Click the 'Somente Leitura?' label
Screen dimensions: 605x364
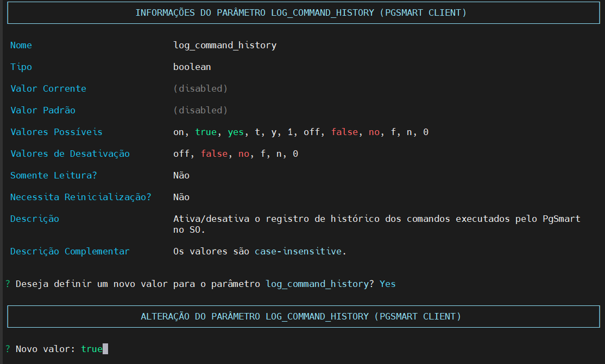pyautogui.click(x=53, y=175)
